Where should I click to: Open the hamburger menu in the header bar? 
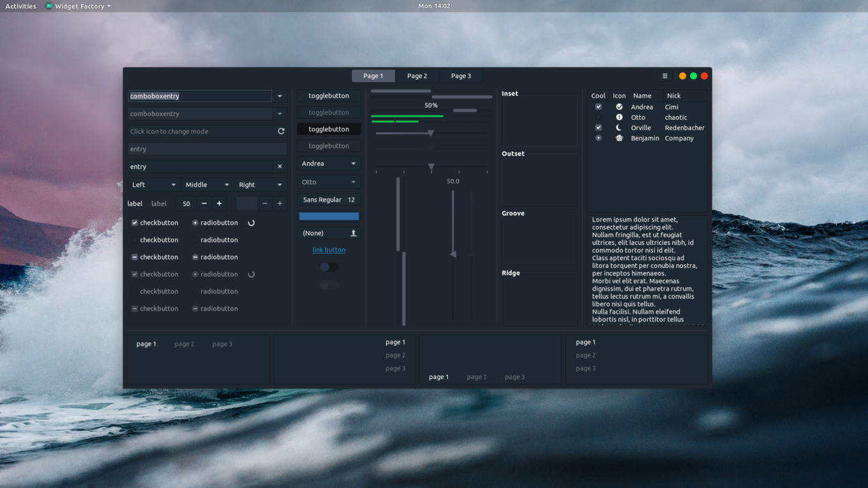pos(664,76)
